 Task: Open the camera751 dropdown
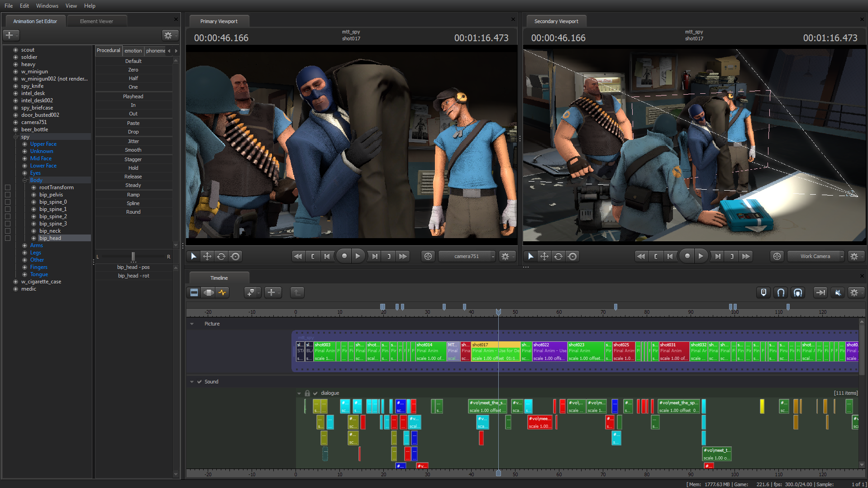[x=467, y=256]
